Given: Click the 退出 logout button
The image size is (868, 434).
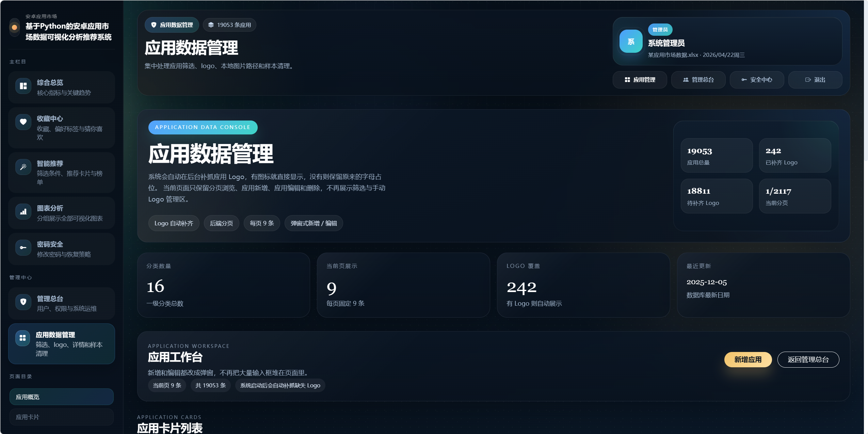Looking at the screenshot, I should coord(815,80).
